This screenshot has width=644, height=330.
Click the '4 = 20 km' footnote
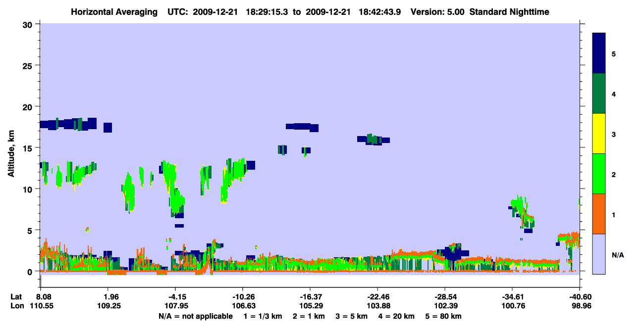[x=396, y=316]
